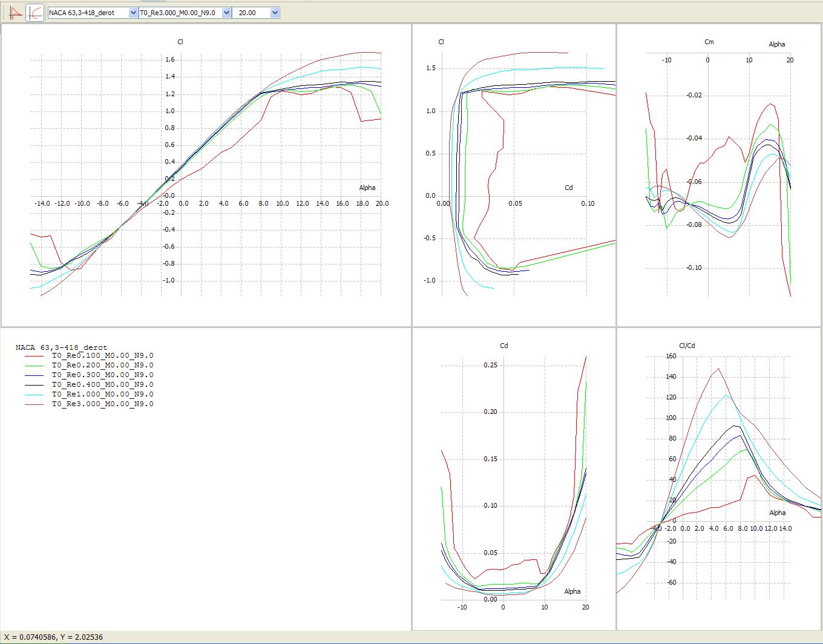Switch to the OpPoint view icon
823x644 pixels.
tap(16, 13)
